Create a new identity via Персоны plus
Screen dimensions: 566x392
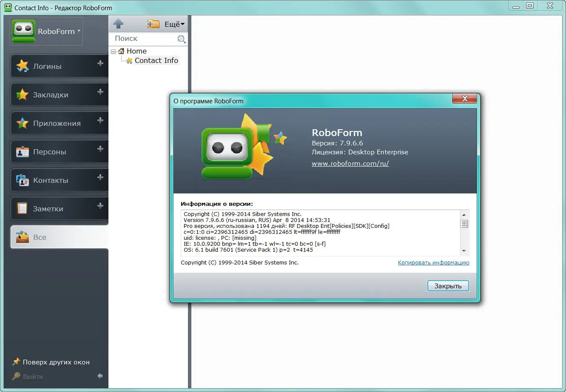100,149
